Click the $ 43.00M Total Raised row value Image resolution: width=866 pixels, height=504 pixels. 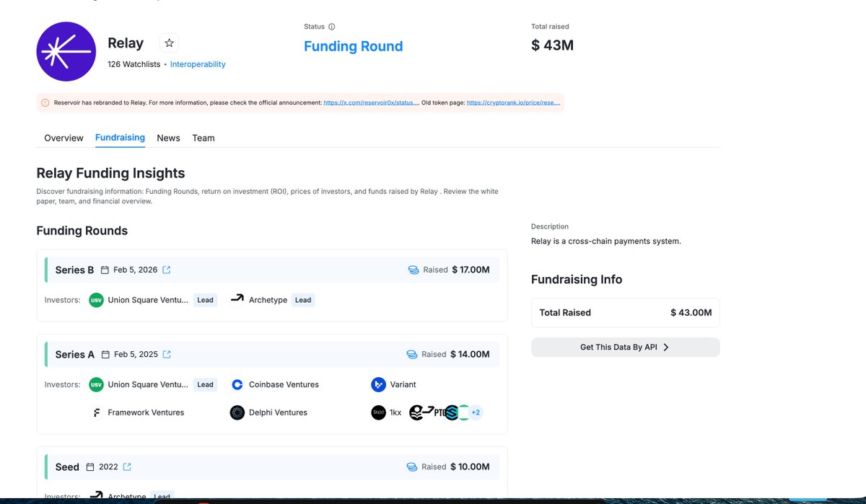(x=691, y=313)
